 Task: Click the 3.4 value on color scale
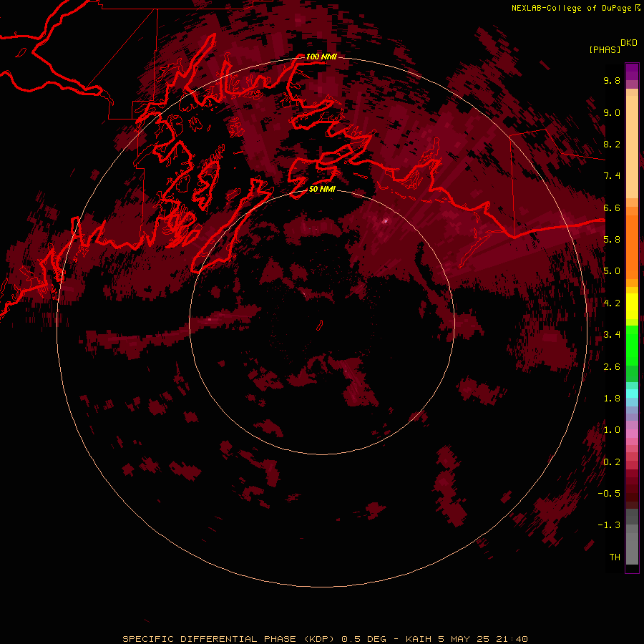pos(612,335)
